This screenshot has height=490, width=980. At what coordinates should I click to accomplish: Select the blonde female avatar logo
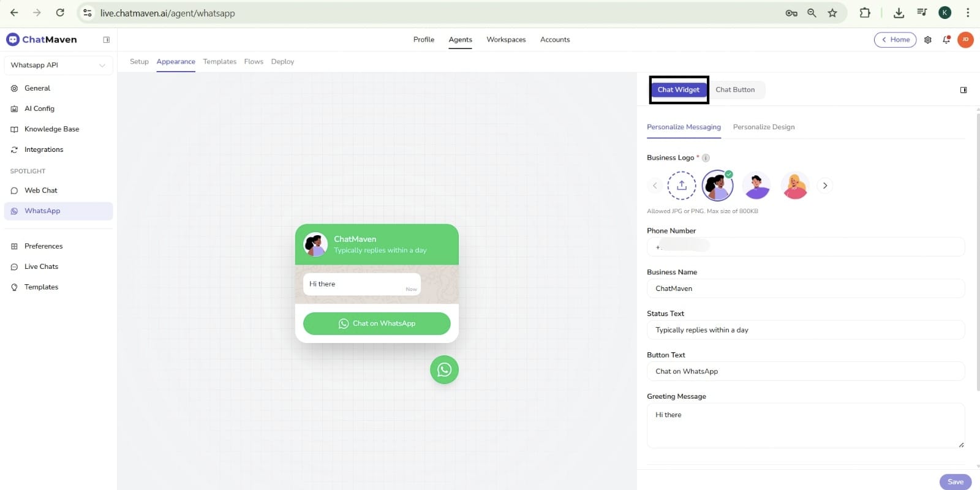pyautogui.click(x=795, y=185)
